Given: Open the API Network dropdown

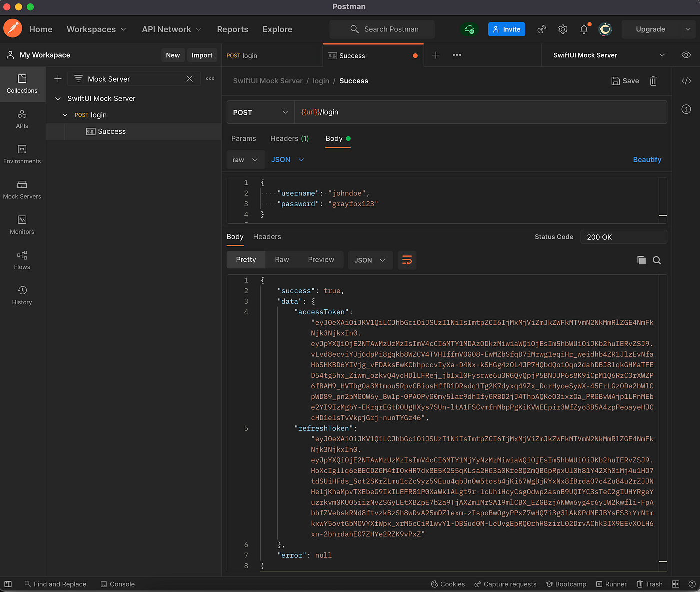Looking at the screenshot, I should (x=172, y=29).
